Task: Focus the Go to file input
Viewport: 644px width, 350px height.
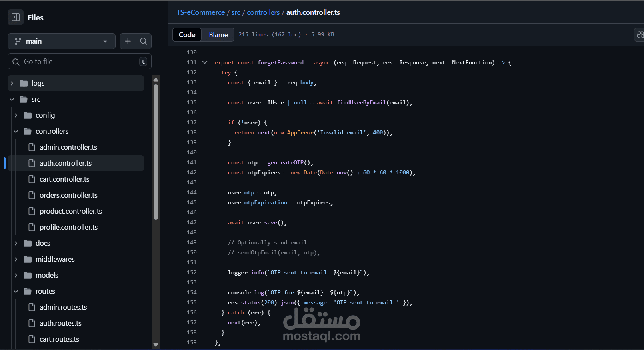Action: 80,61
